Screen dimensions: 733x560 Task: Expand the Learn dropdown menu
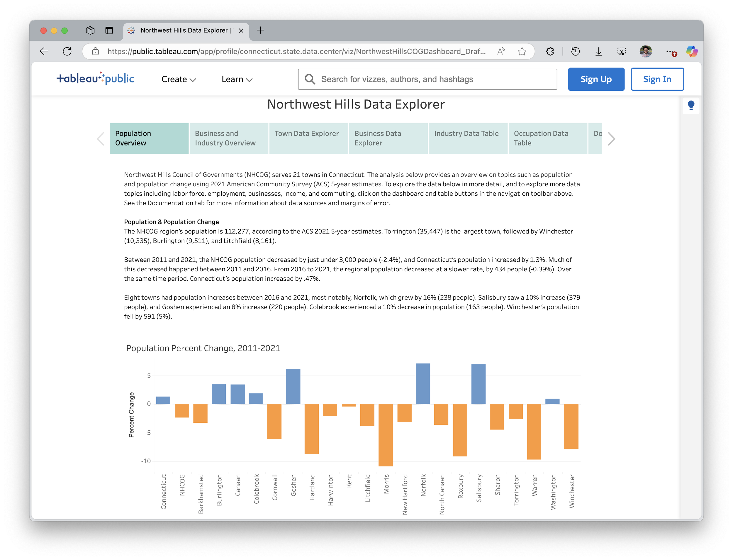click(237, 79)
